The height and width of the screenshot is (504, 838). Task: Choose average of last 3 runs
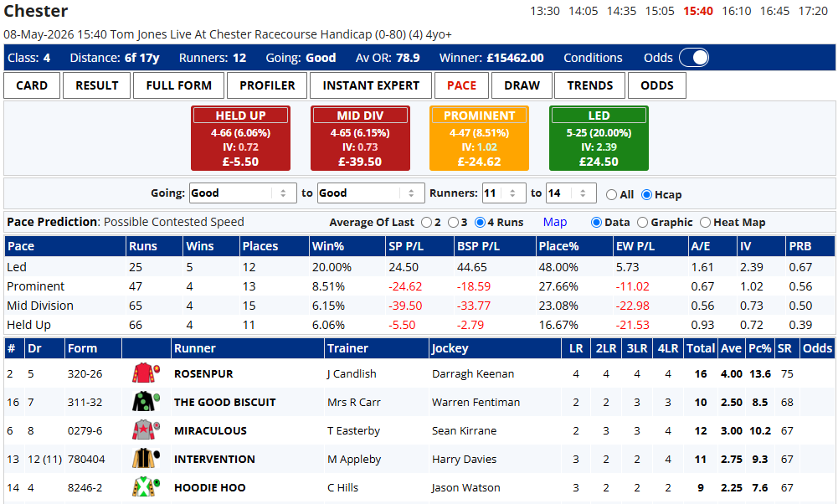(x=453, y=223)
